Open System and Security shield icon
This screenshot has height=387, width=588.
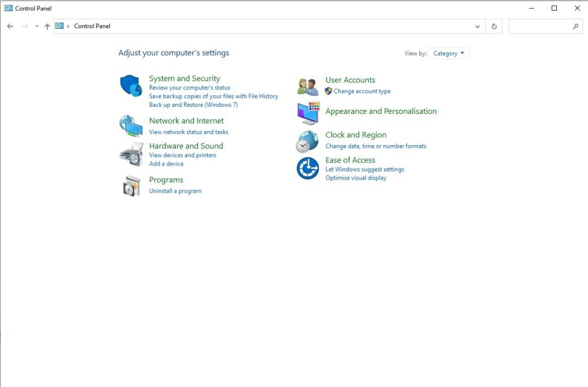pos(131,85)
